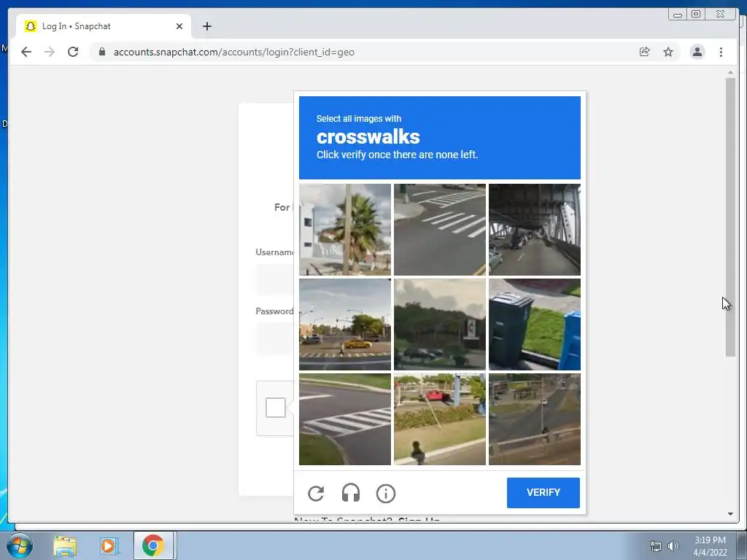Screen dimensions: 747x560
Task: Open the Windows Start menu
Action: click(19, 545)
